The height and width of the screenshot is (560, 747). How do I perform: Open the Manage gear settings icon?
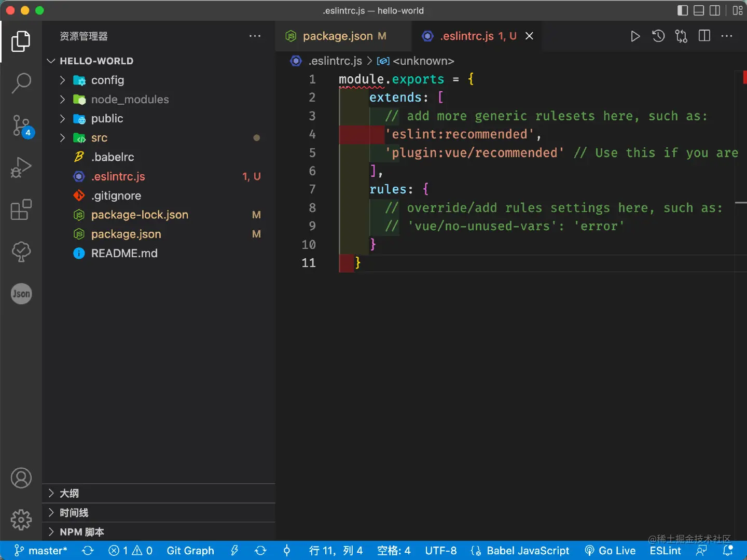(21, 520)
